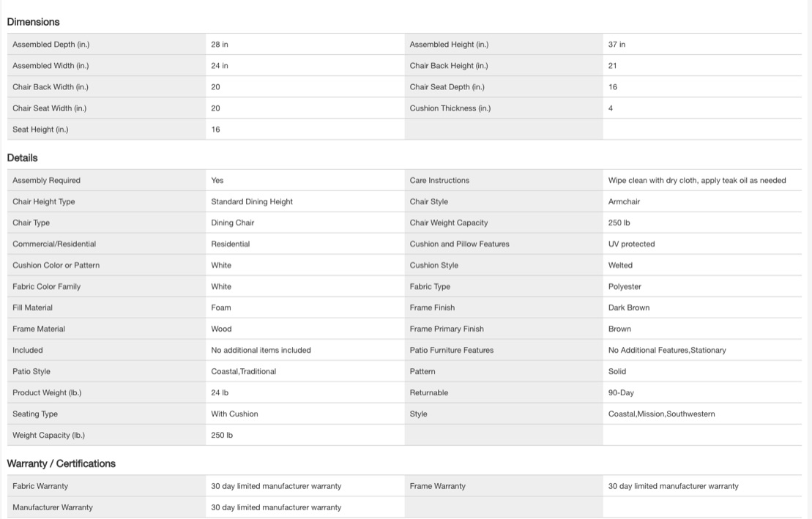Select the Coastal,Mission,Southwestern style value
Image resolution: width=812 pixels, height=519 pixels.
click(x=661, y=414)
